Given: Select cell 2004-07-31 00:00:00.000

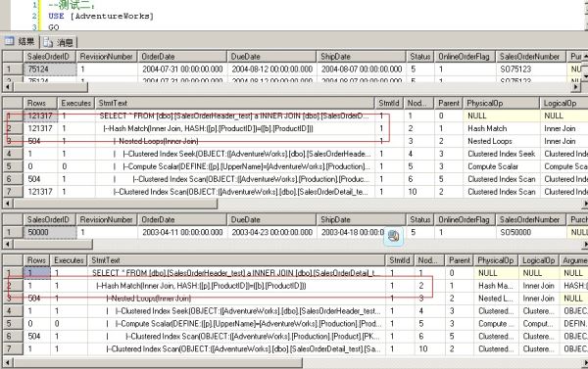Looking at the screenshot, I should 182,69.
